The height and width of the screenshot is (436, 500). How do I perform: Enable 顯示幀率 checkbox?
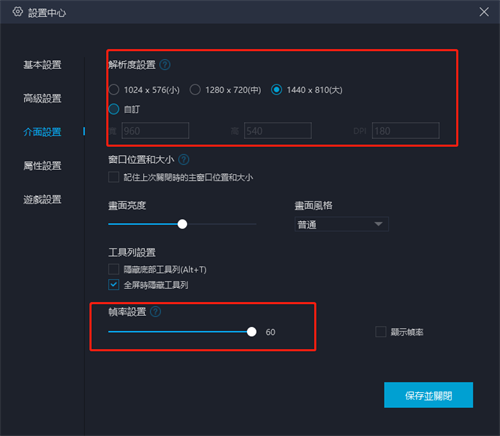pos(381,332)
